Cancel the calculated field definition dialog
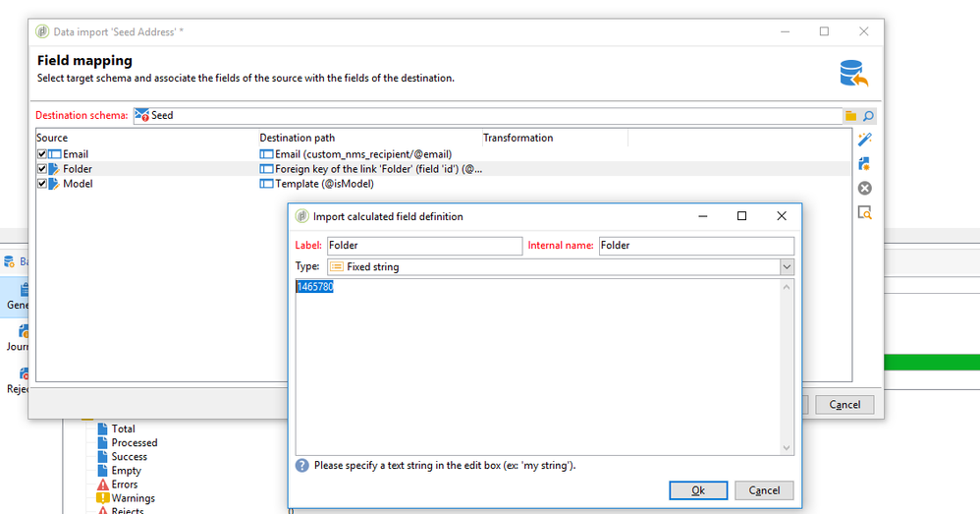The image size is (980, 514). tap(764, 490)
